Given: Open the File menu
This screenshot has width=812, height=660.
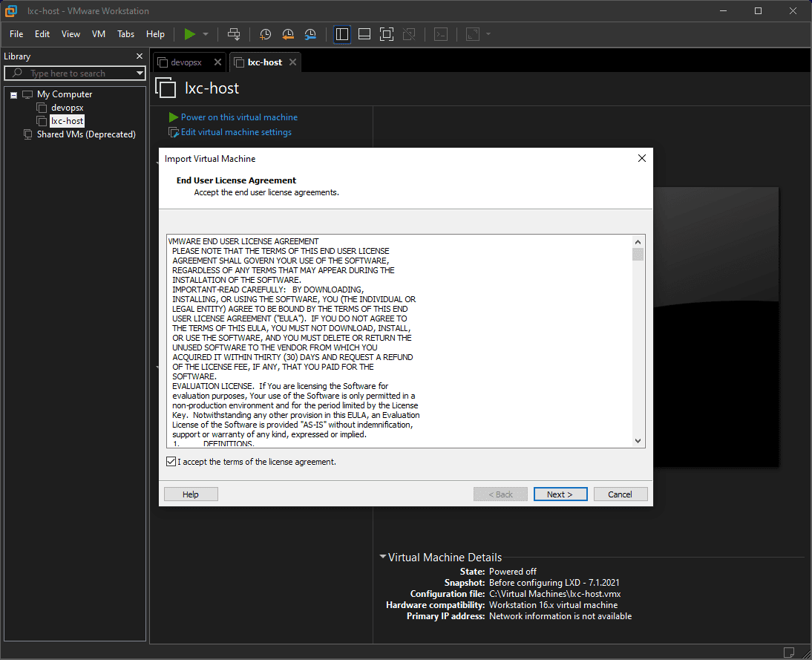Looking at the screenshot, I should click(16, 34).
